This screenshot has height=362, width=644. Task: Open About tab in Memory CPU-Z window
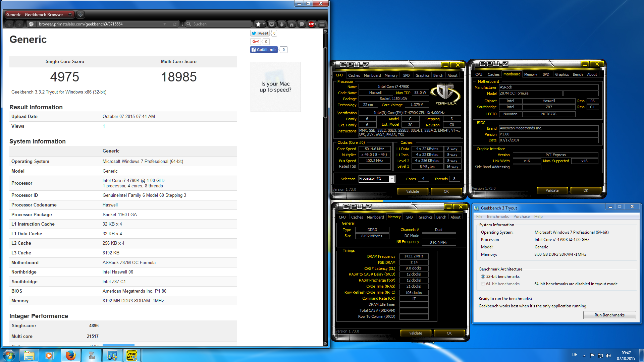pos(455,217)
